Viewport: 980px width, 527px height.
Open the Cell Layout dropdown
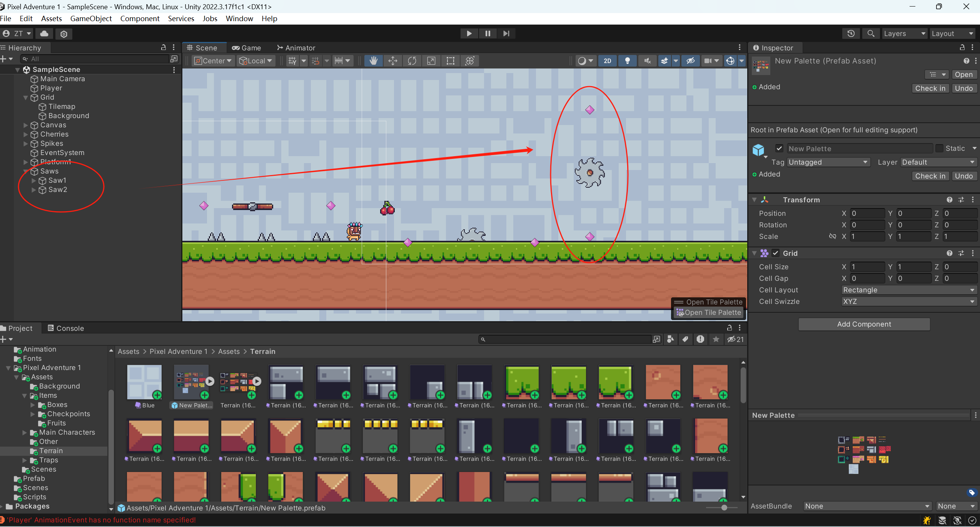point(908,290)
